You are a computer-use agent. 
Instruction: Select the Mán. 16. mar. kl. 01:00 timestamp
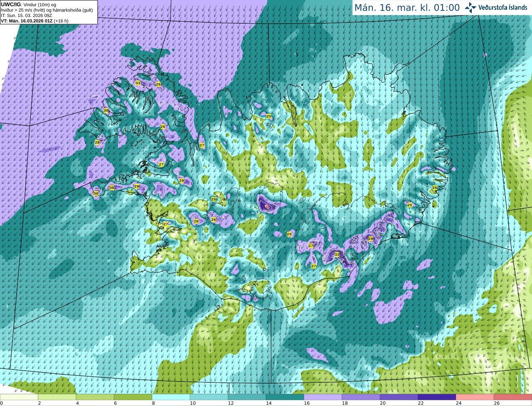click(x=407, y=7)
